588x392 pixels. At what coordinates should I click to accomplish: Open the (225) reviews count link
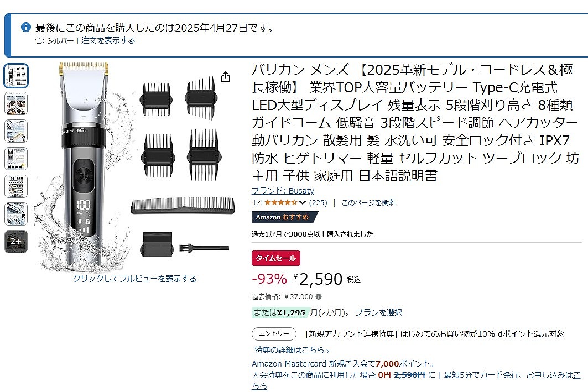pos(318,203)
